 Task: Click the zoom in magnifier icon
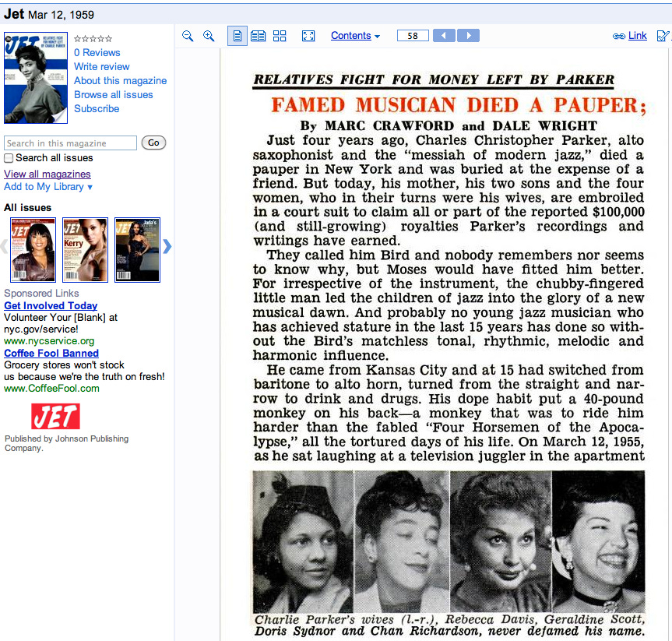point(209,36)
